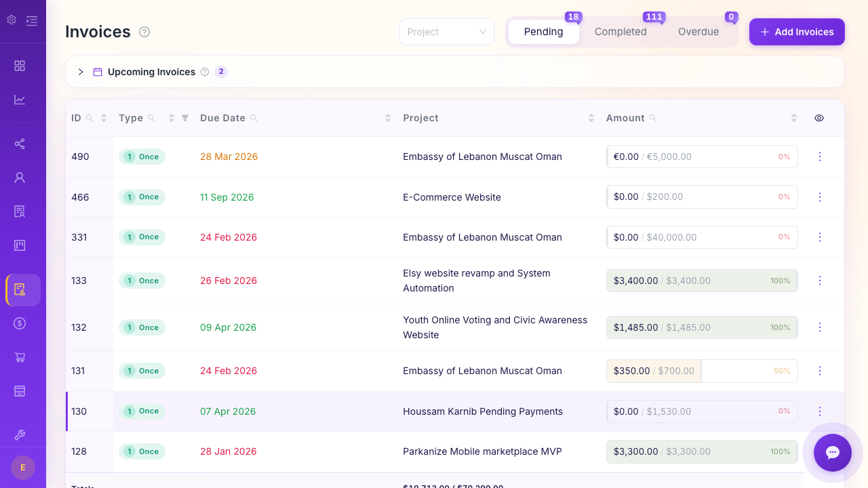Open the Settings gear at top left
The height and width of the screenshot is (488, 868).
pyautogui.click(x=11, y=20)
